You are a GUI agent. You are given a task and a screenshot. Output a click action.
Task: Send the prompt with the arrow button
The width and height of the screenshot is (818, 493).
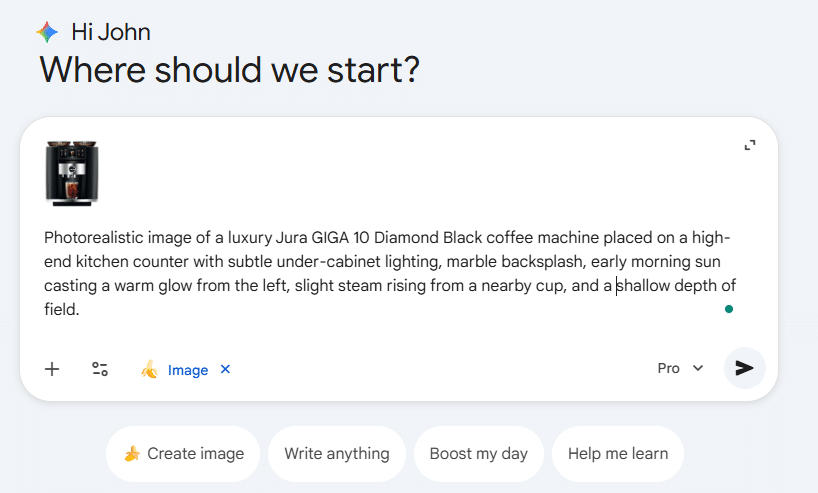744,368
